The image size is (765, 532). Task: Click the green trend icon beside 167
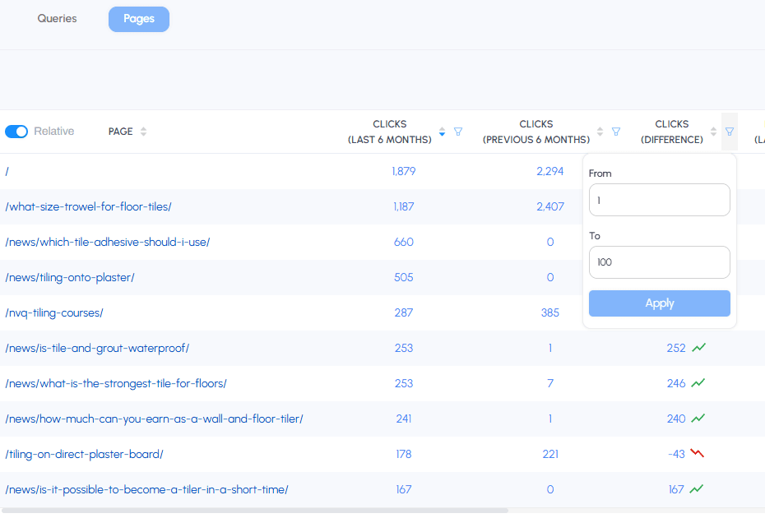[x=697, y=488]
